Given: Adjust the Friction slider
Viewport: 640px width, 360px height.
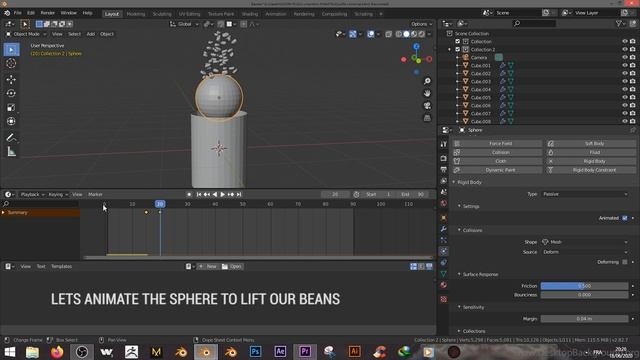Looking at the screenshot, I should pyautogui.click(x=584, y=286).
